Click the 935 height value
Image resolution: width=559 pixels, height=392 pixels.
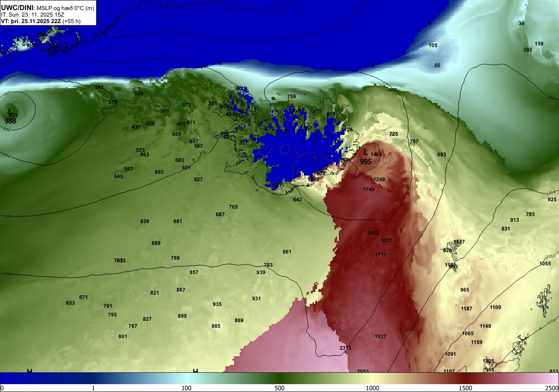click(217, 304)
